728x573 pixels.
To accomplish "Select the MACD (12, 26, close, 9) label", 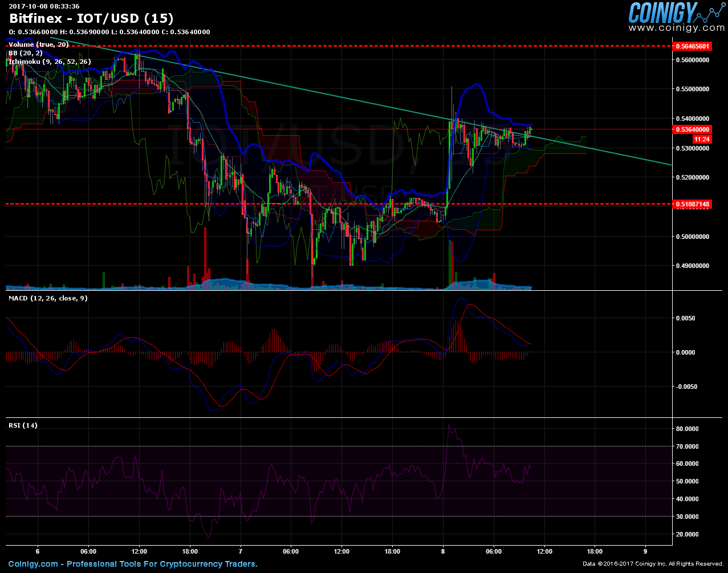I will 48,298.
